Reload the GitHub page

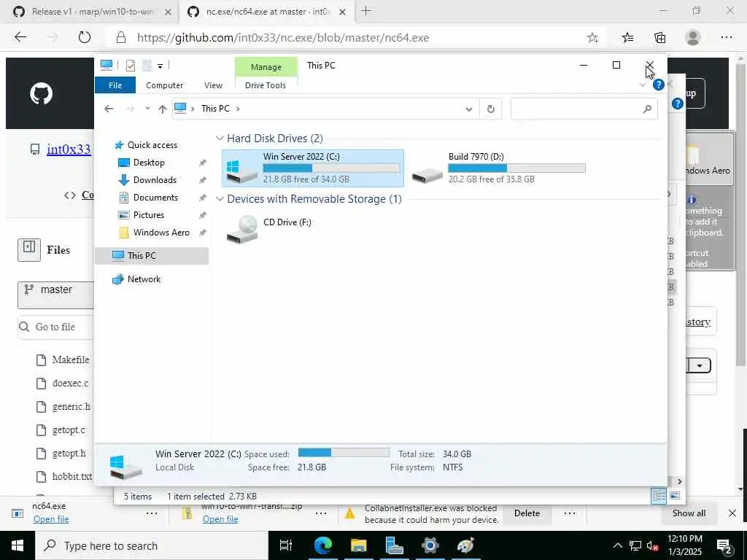85,37
